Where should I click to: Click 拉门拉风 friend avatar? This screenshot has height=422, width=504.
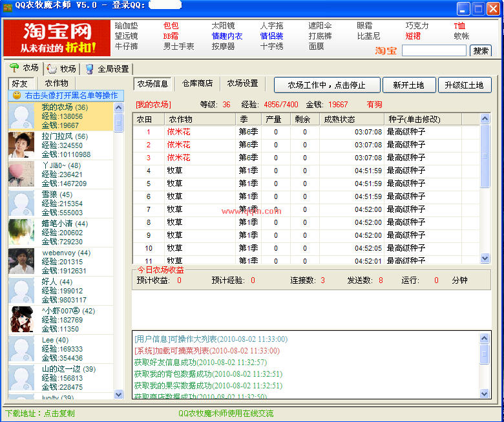(21, 145)
